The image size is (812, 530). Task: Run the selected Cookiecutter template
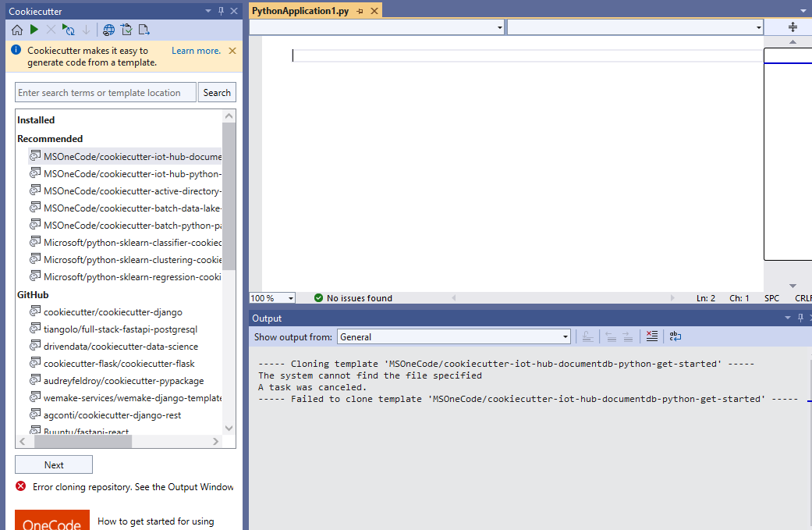(33, 29)
